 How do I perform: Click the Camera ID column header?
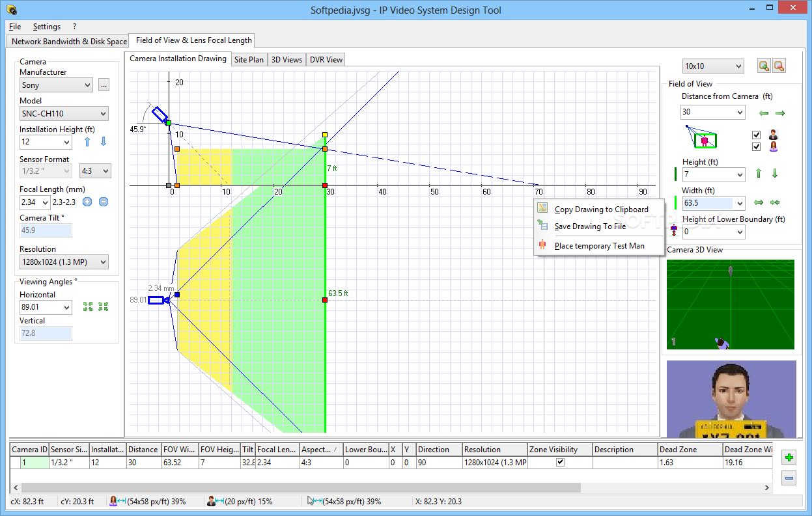(30, 450)
